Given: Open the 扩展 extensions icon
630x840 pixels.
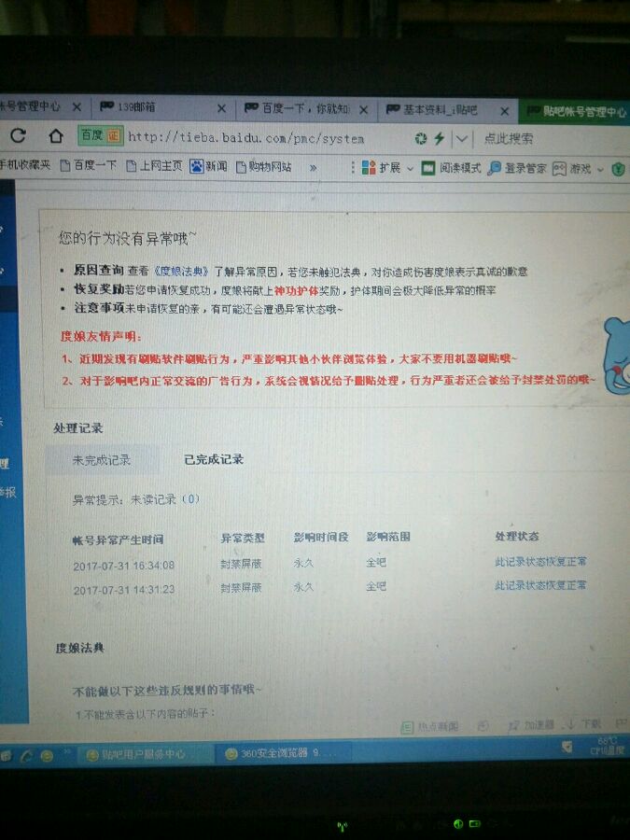Looking at the screenshot, I should click(x=381, y=168).
